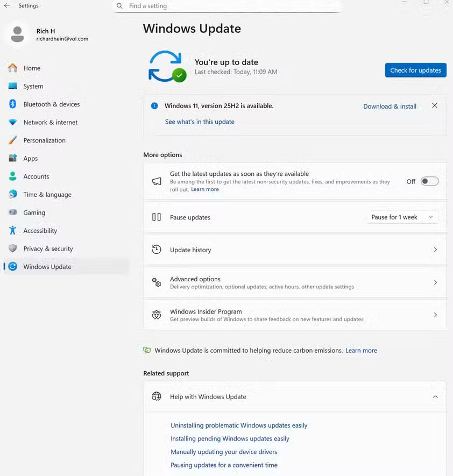Click the back arrow in Settings

(x=7, y=5)
